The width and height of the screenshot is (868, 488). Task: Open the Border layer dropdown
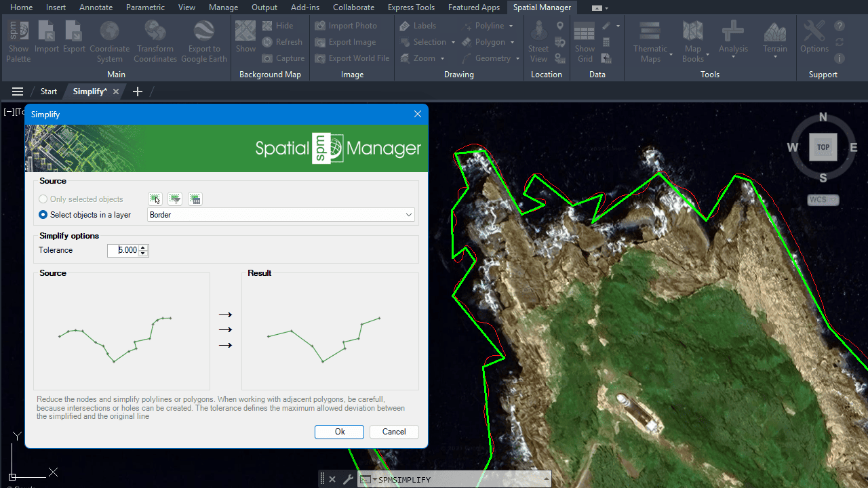(408, 215)
